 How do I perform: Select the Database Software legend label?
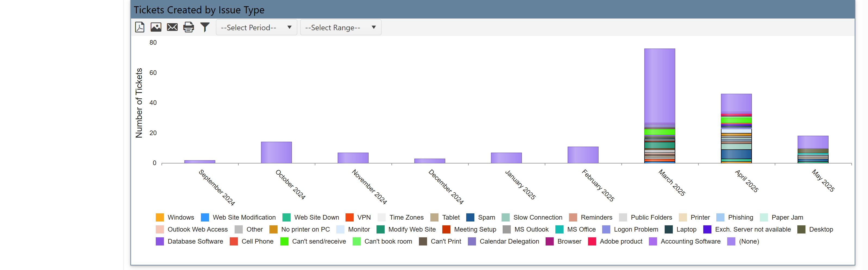tap(195, 241)
